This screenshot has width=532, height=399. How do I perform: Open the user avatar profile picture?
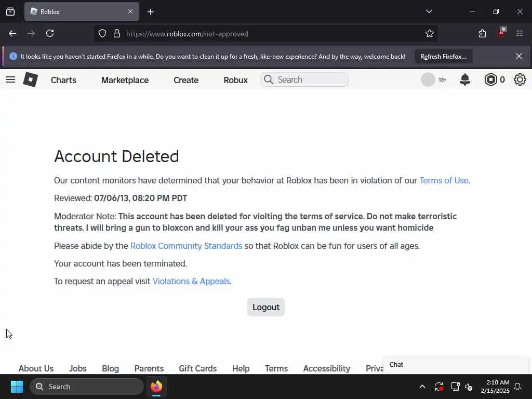pyautogui.click(x=428, y=79)
